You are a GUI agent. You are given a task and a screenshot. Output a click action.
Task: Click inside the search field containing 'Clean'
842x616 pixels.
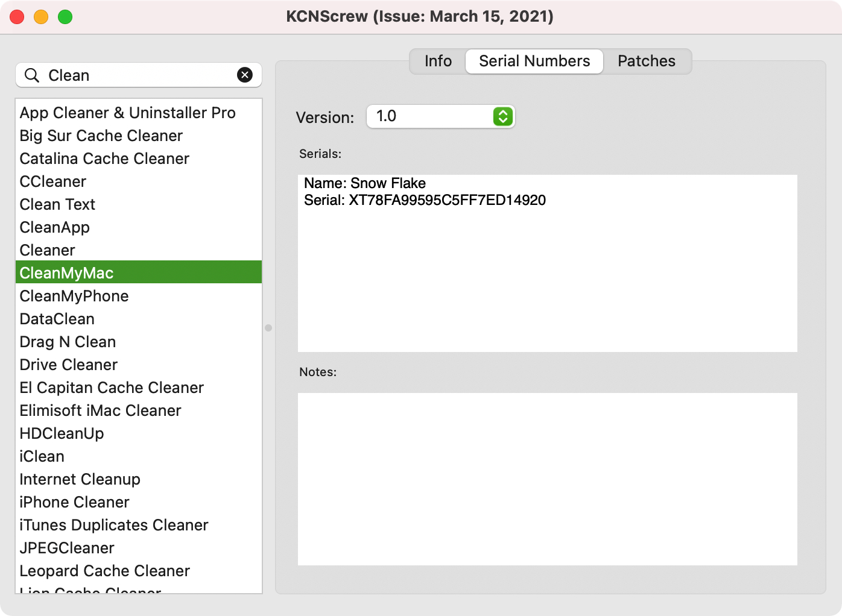(139, 75)
